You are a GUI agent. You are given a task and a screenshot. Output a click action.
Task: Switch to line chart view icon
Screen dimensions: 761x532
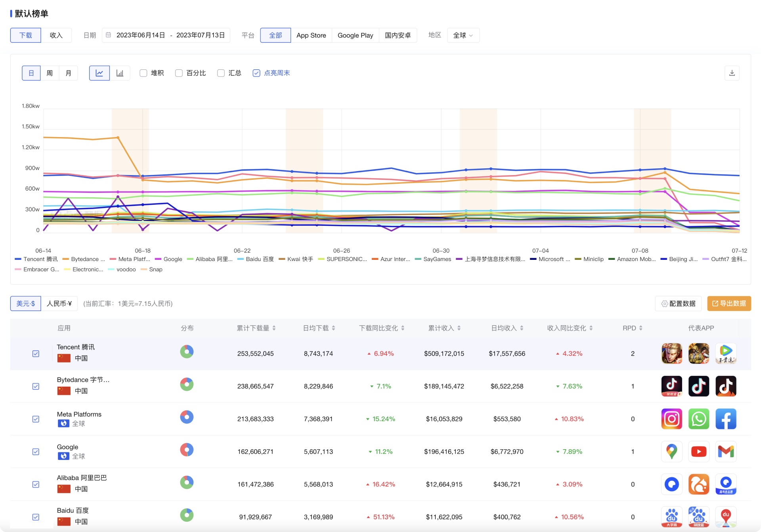pos(99,73)
